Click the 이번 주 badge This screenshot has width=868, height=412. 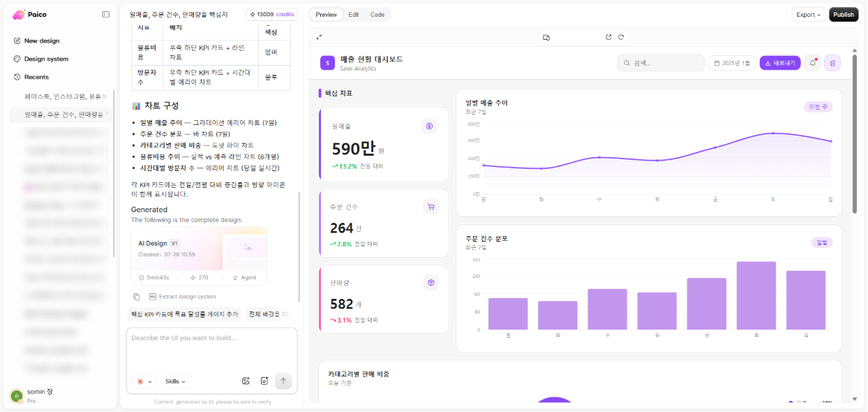coord(818,107)
